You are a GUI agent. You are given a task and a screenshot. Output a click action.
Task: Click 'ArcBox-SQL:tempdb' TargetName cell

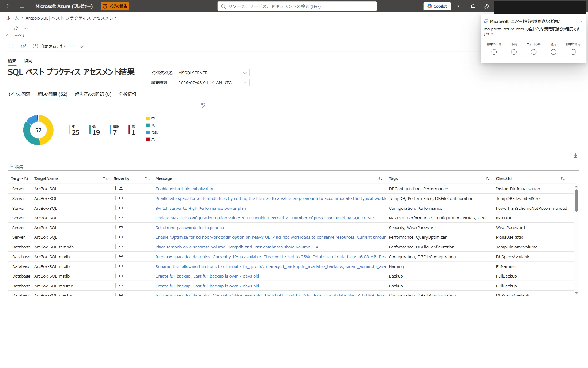(x=54, y=247)
